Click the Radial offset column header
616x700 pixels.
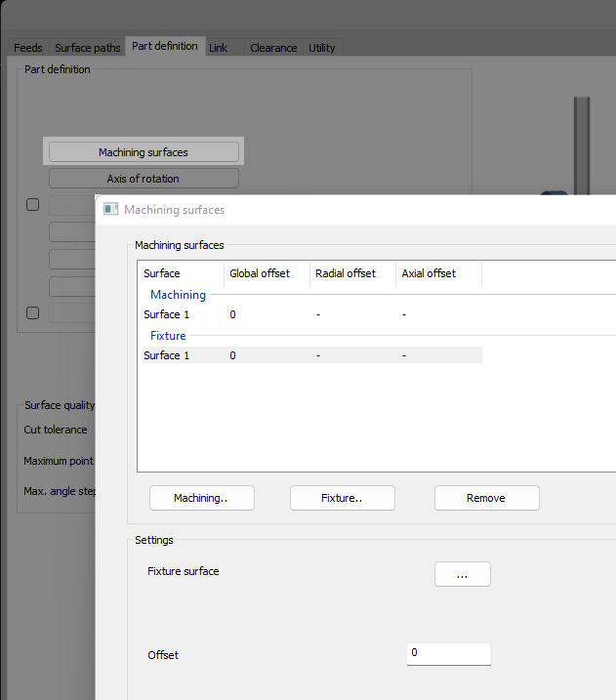click(x=346, y=273)
